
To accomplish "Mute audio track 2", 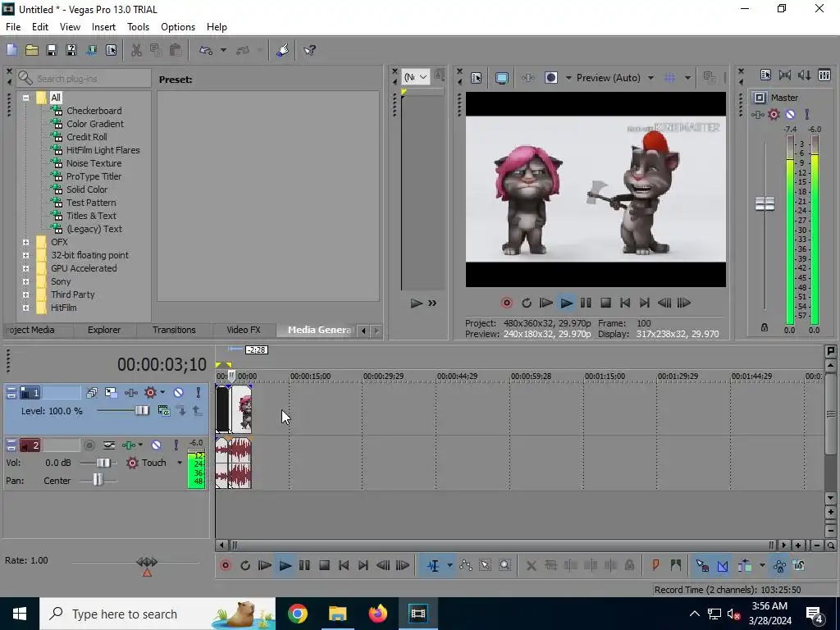I will (156, 445).
